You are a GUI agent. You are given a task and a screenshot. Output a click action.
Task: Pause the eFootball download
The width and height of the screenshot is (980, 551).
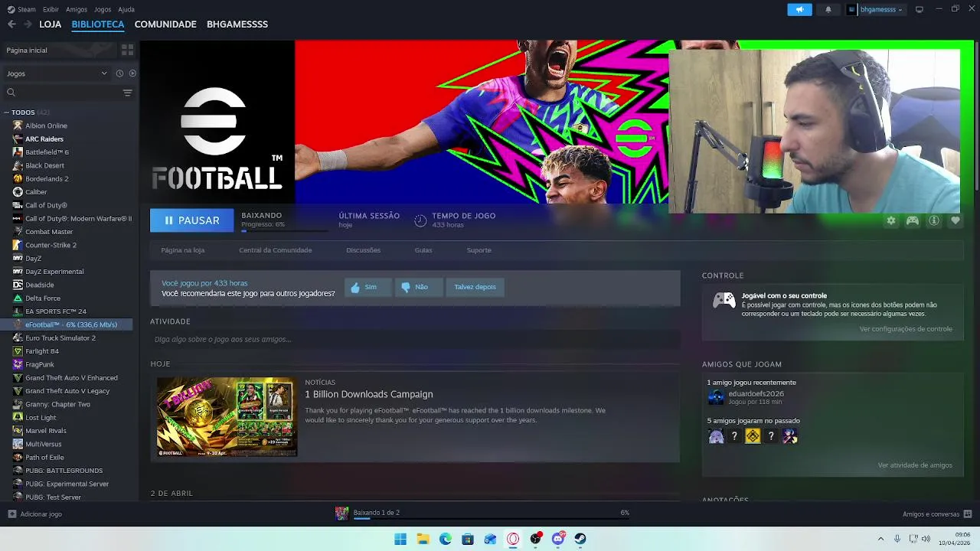pyautogui.click(x=191, y=220)
